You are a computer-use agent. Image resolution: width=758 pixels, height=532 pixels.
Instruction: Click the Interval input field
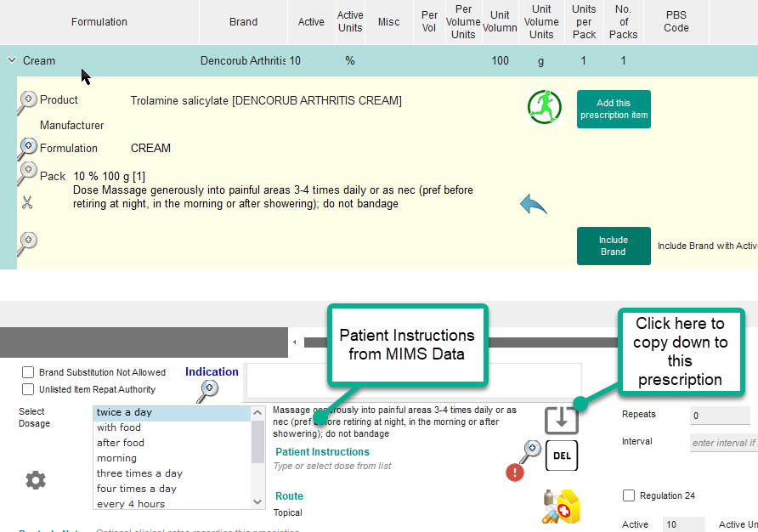(724, 443)
